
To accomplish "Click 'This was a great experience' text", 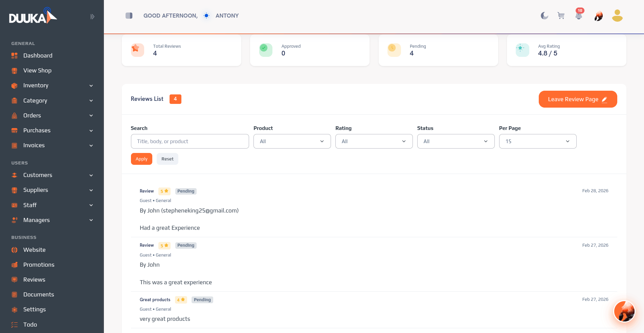I will point(176,282).
